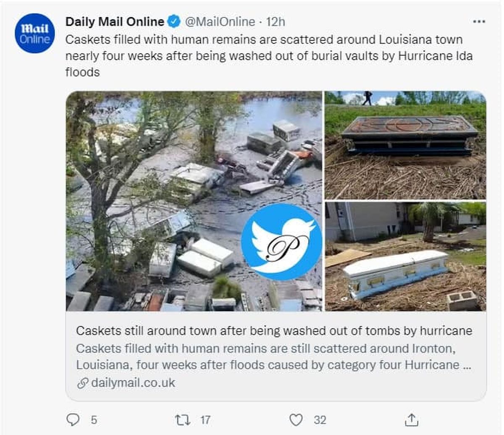Like the tweet with heart icon
Image resolution: width=504 pixels, height=435 pixels.
[x=296, y=419]
